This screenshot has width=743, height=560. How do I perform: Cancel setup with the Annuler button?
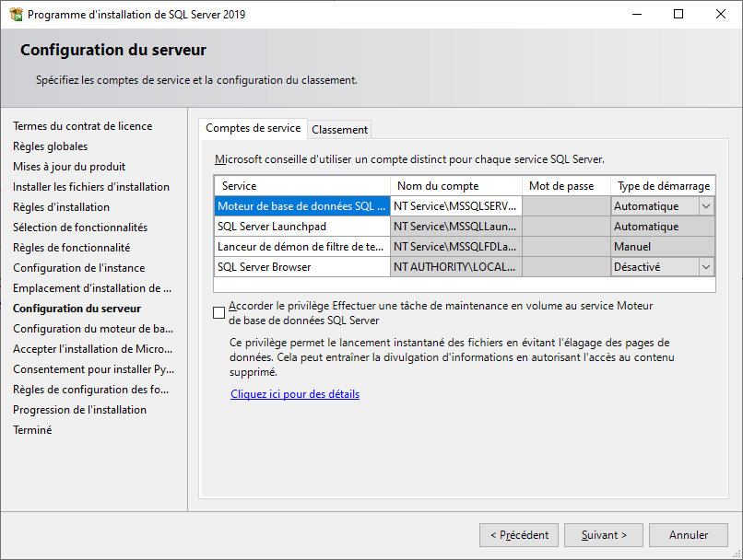[x=689, y=535]
